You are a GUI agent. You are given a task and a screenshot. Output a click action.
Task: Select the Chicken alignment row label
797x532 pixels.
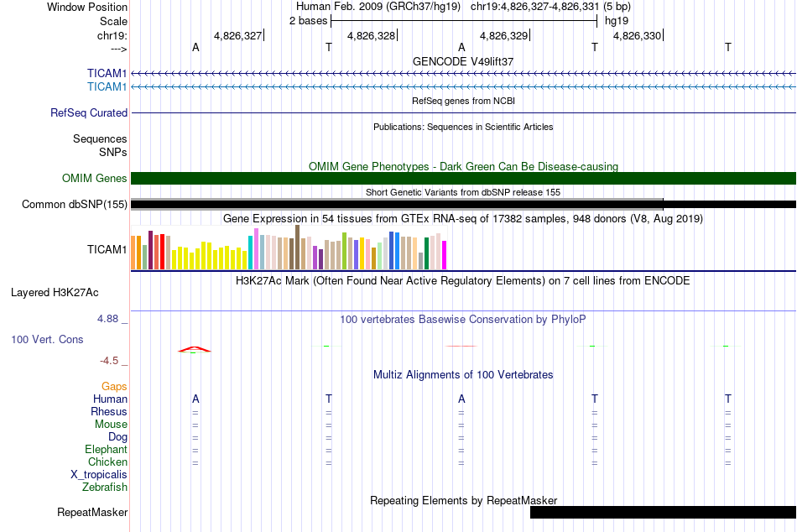(x=107, y=462)
